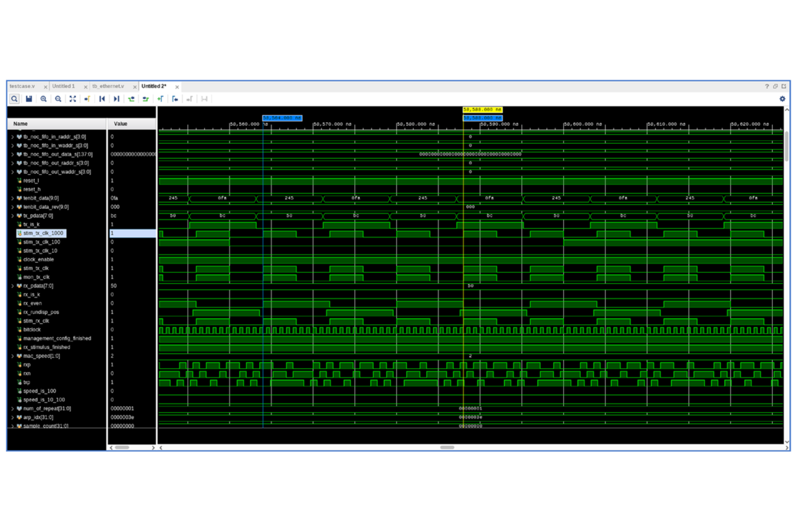Maximize the waveform panel
798x532 pixels.
784,86
